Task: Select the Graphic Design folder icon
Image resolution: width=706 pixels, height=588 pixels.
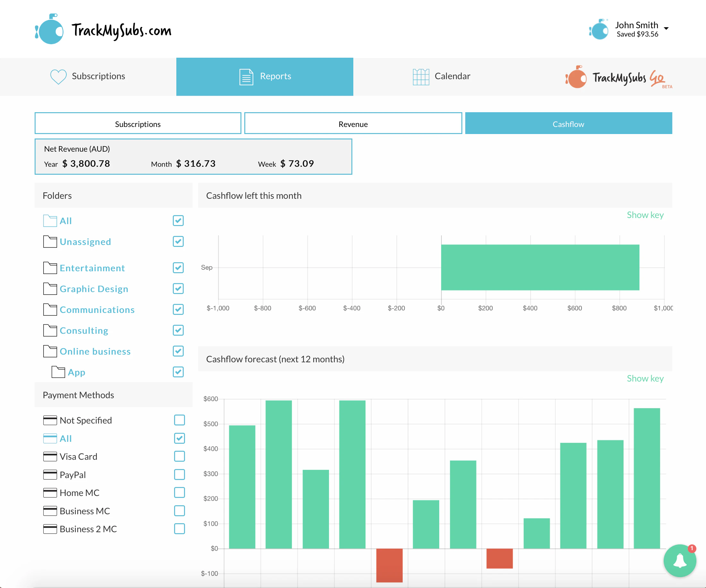Action: (x=50, y=289)
